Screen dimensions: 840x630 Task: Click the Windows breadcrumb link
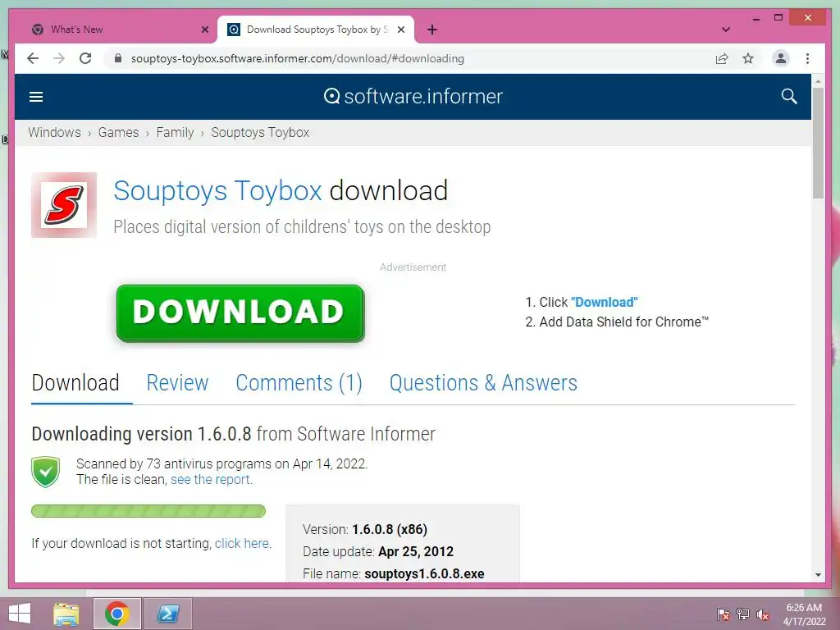55,132
